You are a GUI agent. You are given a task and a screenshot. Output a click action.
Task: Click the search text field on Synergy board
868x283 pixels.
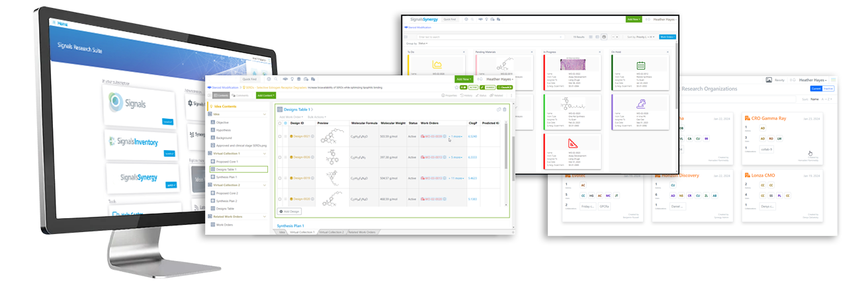tap(456, 37)
